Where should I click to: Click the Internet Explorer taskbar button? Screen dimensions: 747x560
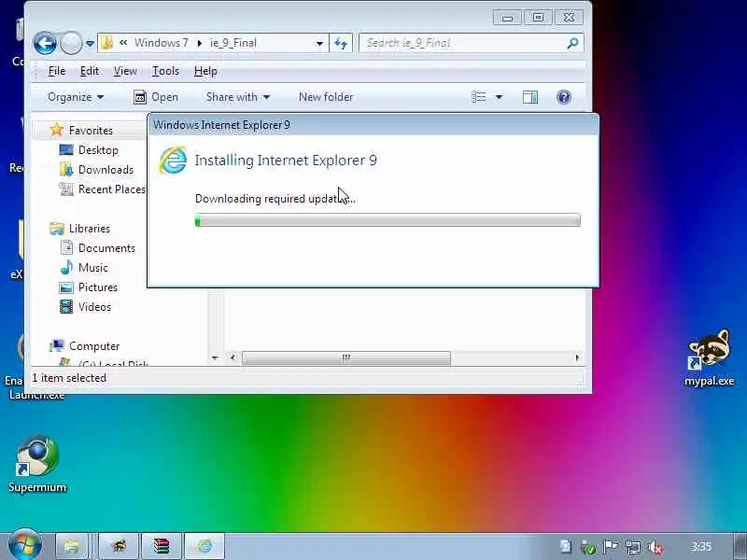[x=204, y=546]
